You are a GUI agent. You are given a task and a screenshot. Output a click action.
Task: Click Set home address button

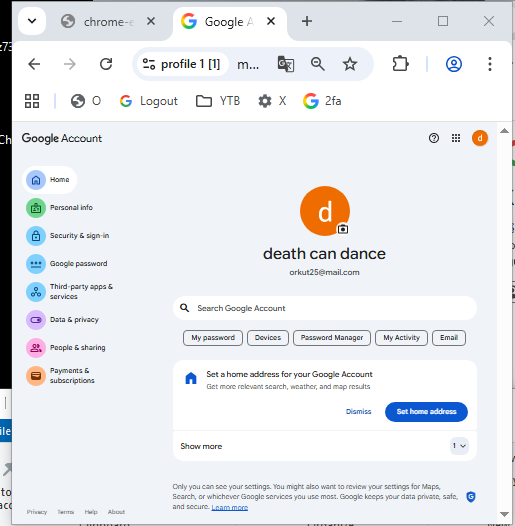pos(426,412)
